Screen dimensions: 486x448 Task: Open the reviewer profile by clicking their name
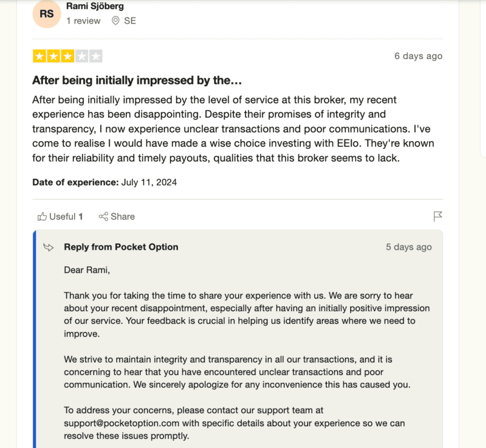point(96,6)
